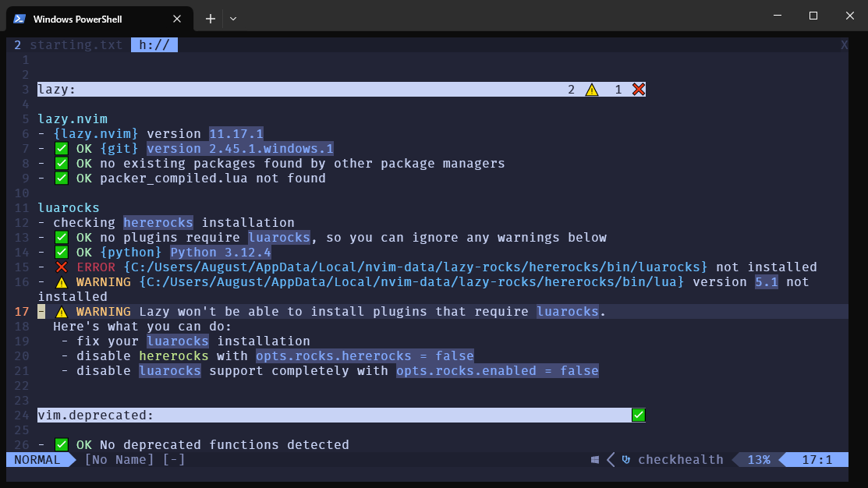Screen dimensions: 868x488
Task: Click the 13% scroll position indicator
Action: (x=758, y=460)
